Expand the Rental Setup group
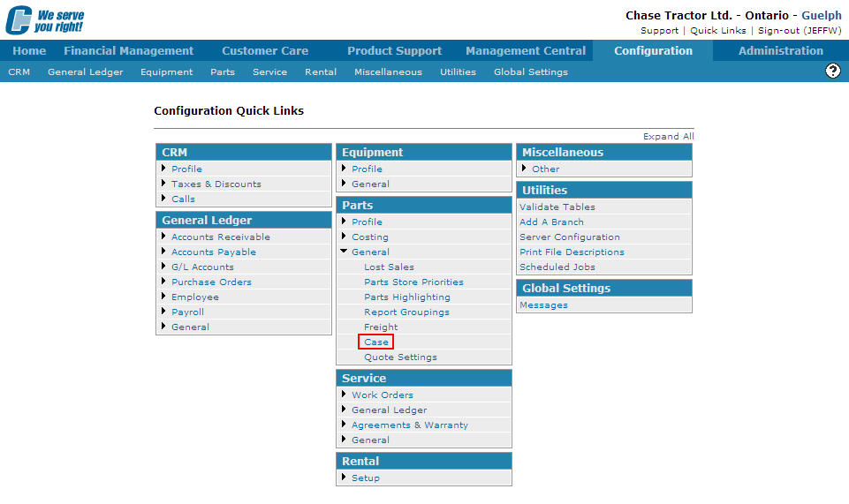Screen dimensions: 849x504 click(x=345, y=478)
